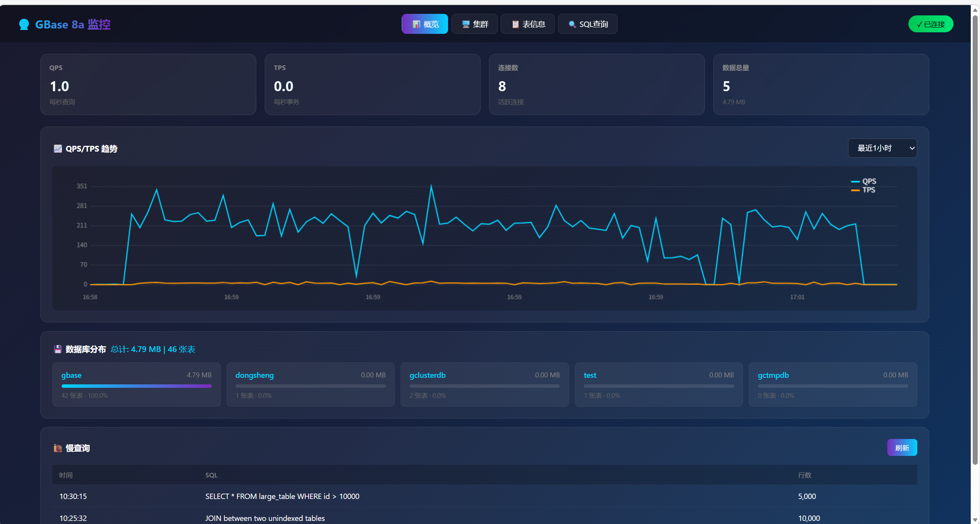Click the 10:30:15 time cell
Screen dimensions: 980x524
73,496
